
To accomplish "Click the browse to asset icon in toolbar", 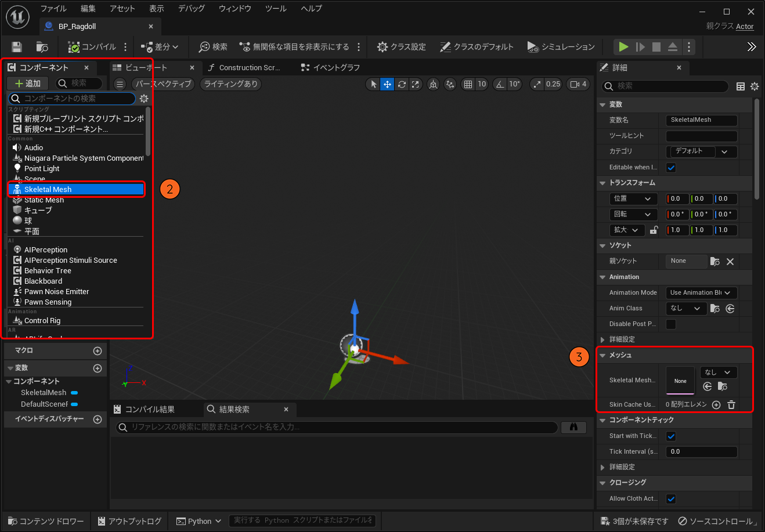I will 42,47.
